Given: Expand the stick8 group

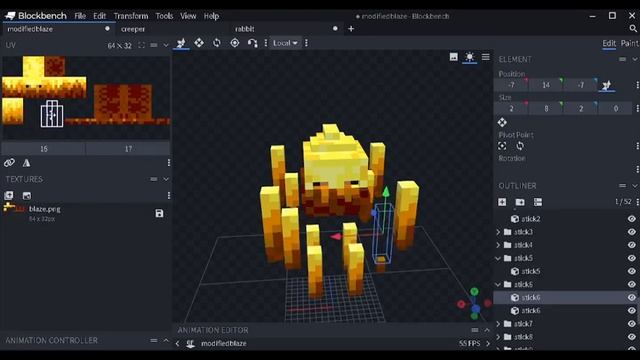Looking at the screenshot, I should [x=498, y=337].
